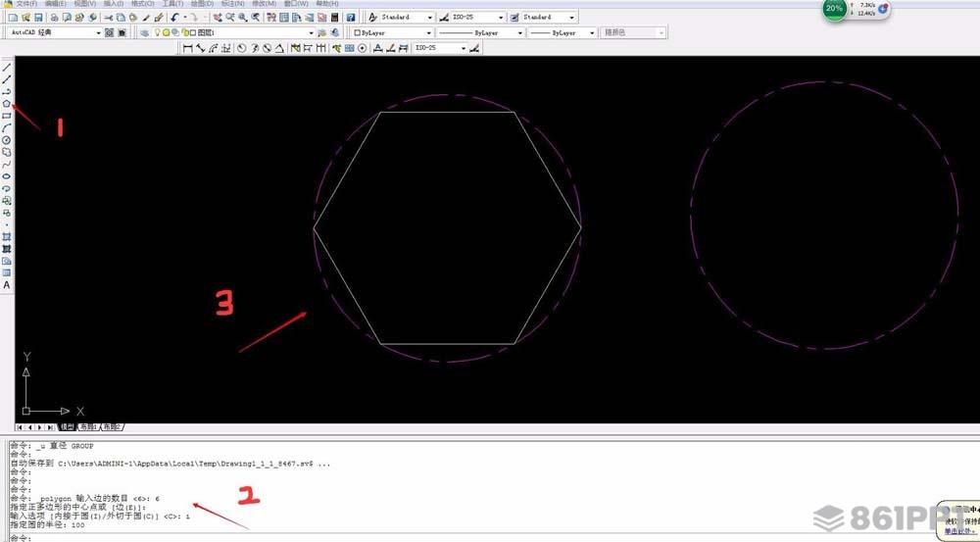Select the Ellipse Arc tool
980x542 pixels.
point(6,188)
